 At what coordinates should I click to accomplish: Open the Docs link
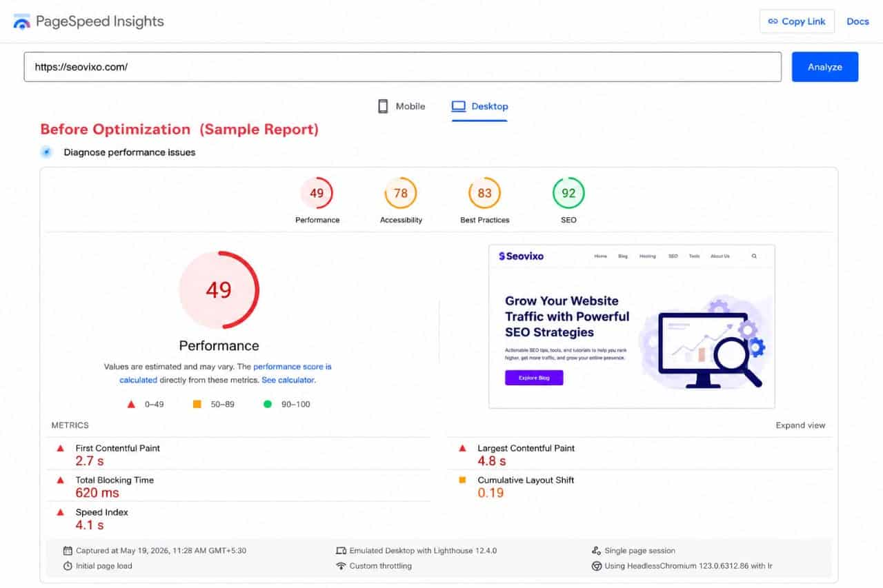pyautogui.click(x=857, y=21)
